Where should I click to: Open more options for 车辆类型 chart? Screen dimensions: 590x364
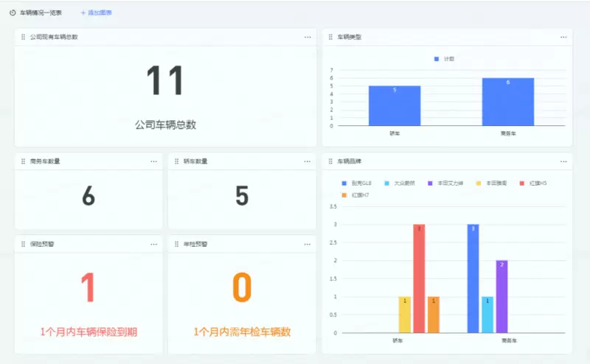click(563, 37)
